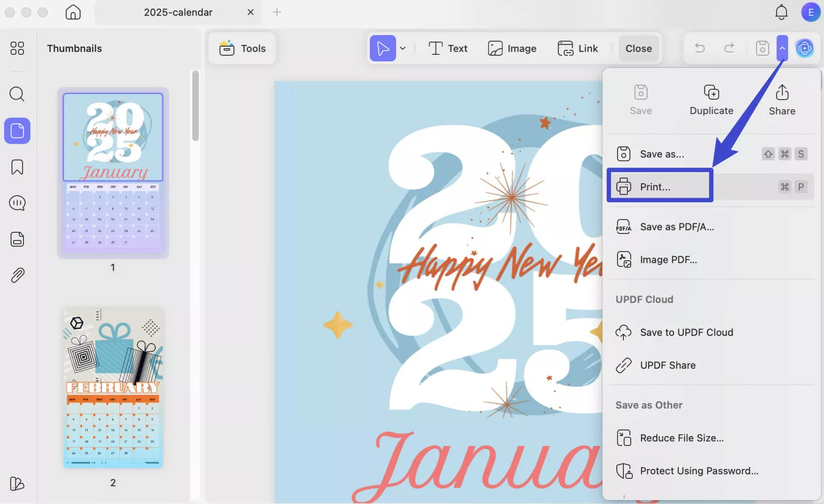Click the Close button in toolbar
The height and width of the screenshot is (504, 824).
click(638, 48)
